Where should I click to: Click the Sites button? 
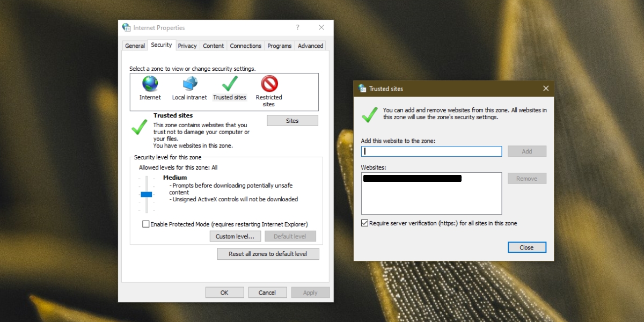tap(292, 121)
